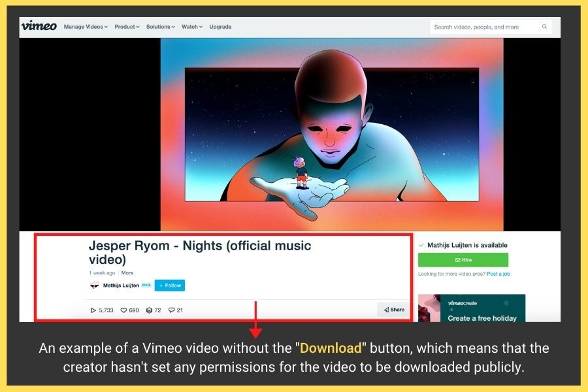The image size is (588, 392).
Task: Follow Mathijs Luijten
Action: [x=170, y=286]
